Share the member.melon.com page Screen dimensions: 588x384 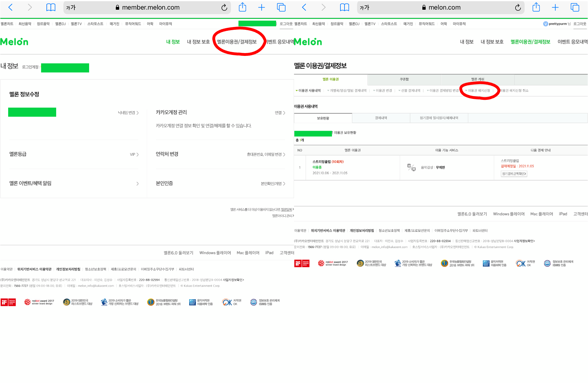tap(243, 7)
